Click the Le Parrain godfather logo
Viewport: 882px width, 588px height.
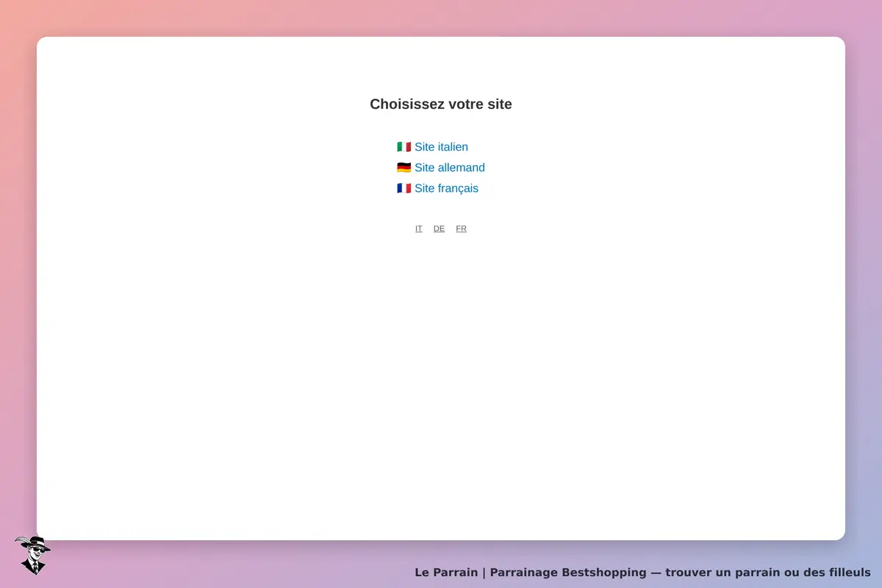coord(32,555)
